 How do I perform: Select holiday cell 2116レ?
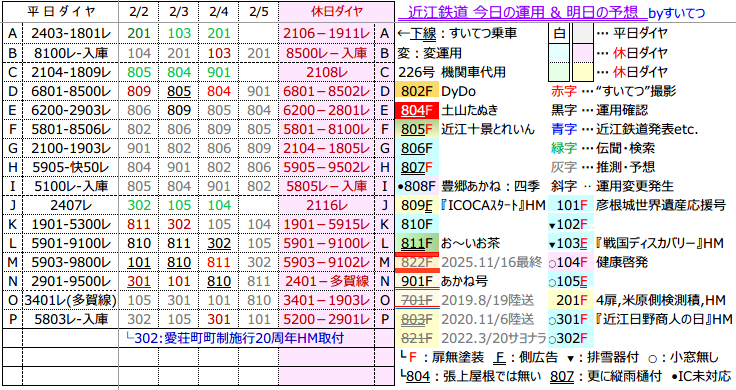point(327,205)
